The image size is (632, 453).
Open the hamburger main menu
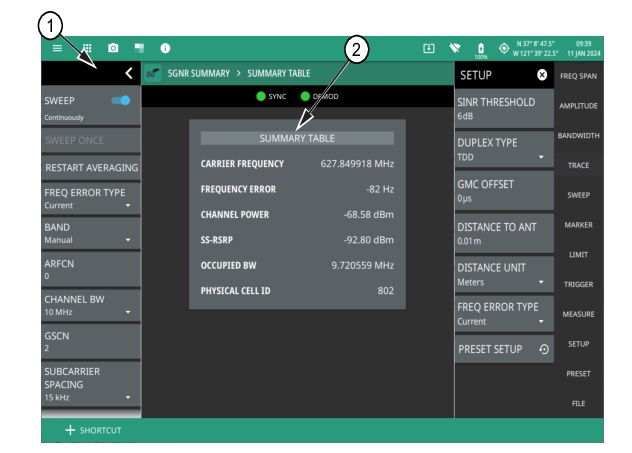pyautogui.click(x=57, y=48)
